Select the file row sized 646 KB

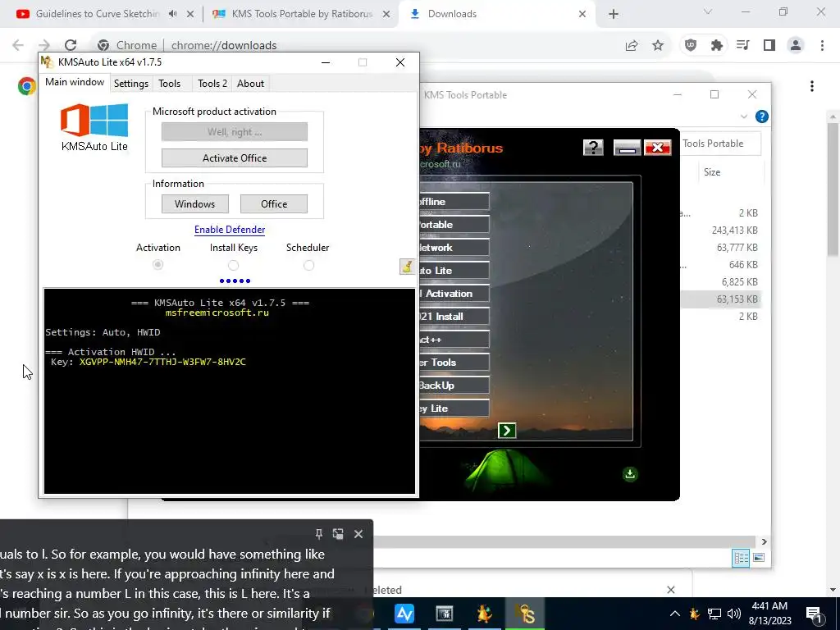721,265
